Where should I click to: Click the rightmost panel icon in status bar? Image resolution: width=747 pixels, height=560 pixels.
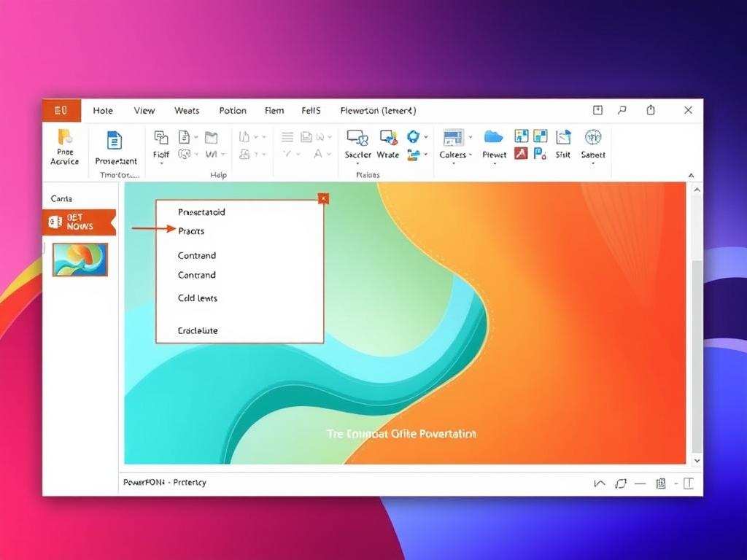(x=689, y=484)
